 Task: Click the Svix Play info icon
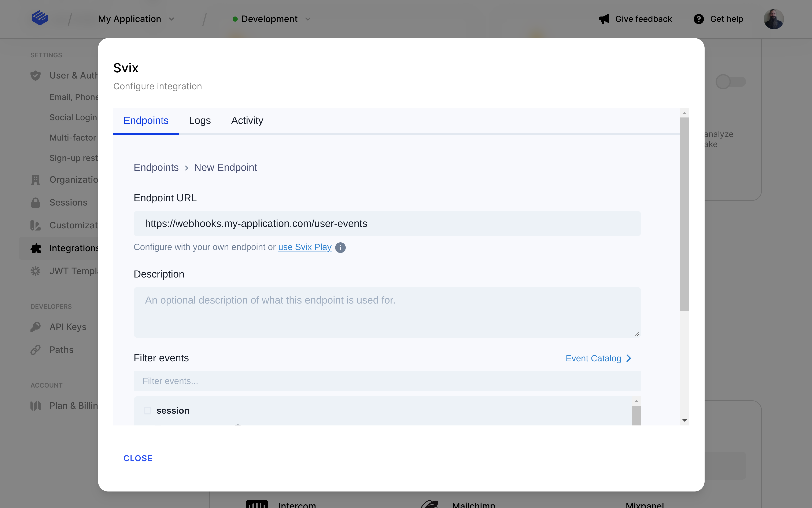pos(340,248)
